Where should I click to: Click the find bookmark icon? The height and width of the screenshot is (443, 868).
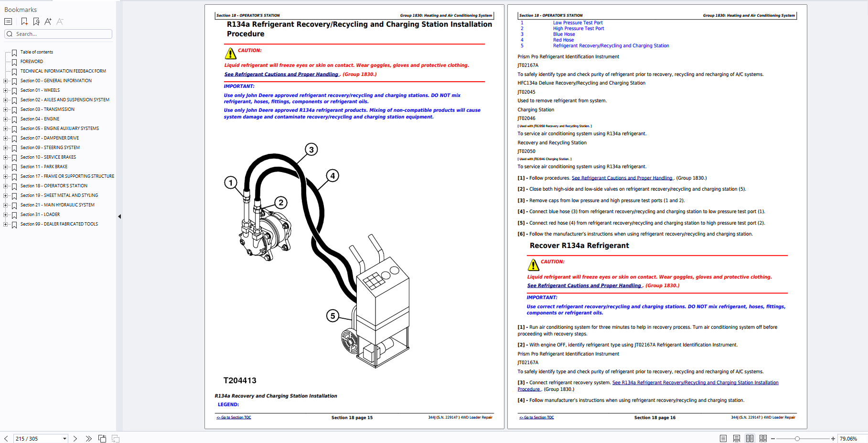tap(36, 22)
